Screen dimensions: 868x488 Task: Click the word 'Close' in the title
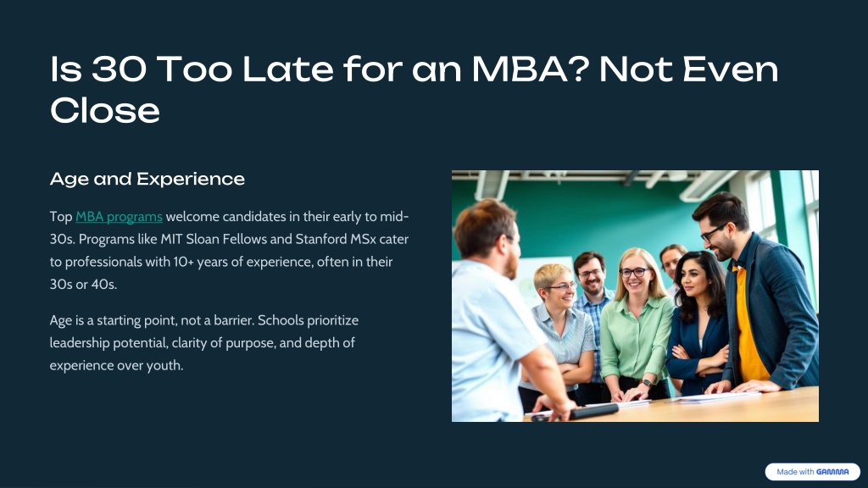(x=105, y=110)
